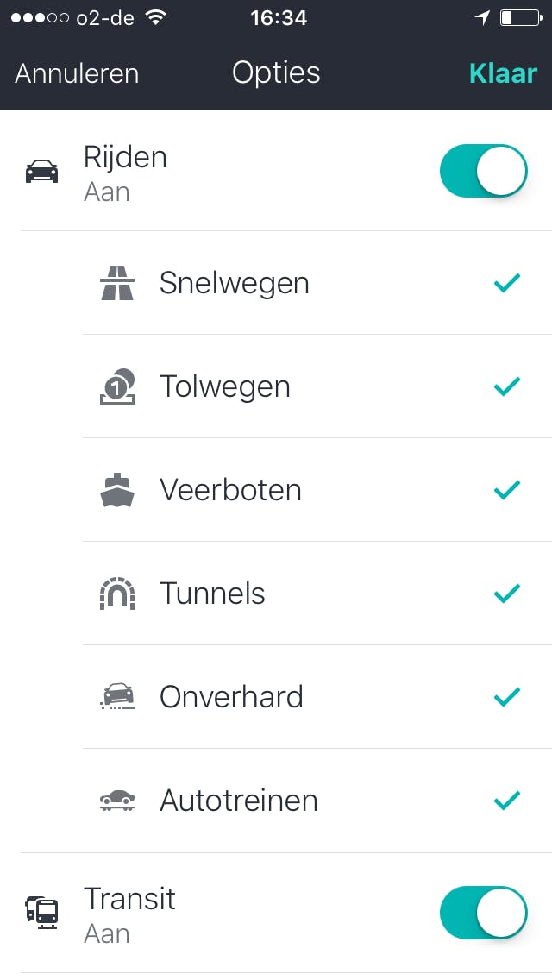This screenshot has height=980, width=552.
Task: Select the Autotreinen option label
Action: click(239, 801)
